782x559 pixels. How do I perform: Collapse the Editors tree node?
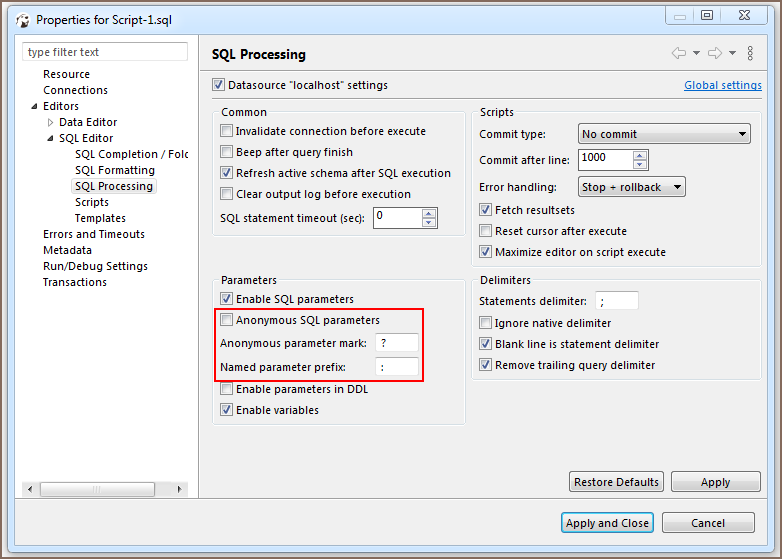[x=35, y=107]
